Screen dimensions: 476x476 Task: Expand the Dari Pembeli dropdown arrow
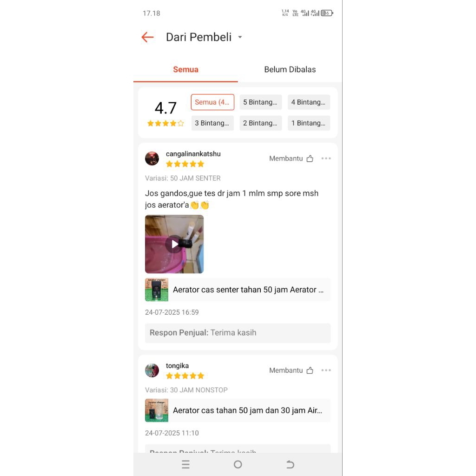pyautogui.click(x=240, y=37)
